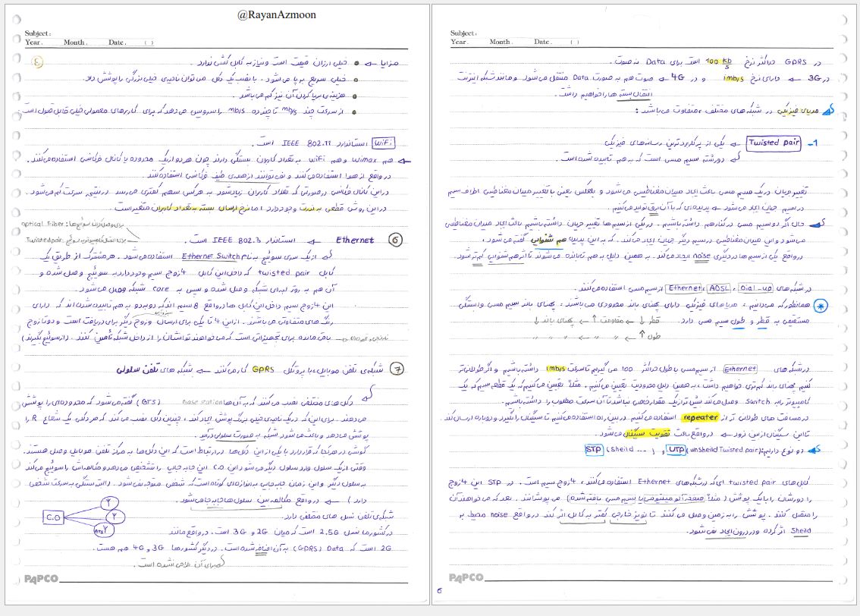Viewport: 860px width, 616px height.
Task: Click the boxed STP label
Action: [x=594, y=449]
